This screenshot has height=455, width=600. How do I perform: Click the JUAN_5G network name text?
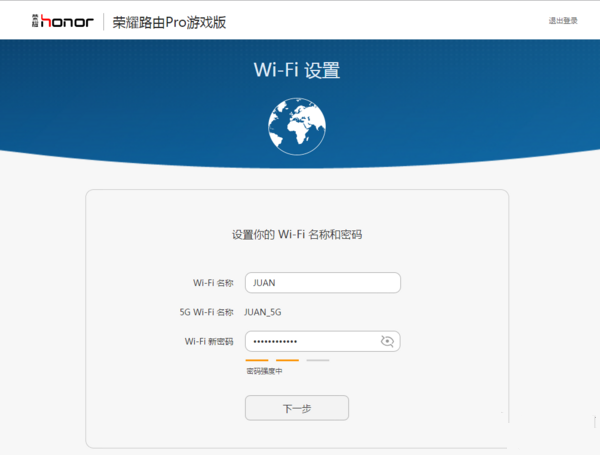pyautogui.click(x=263, y=312)
